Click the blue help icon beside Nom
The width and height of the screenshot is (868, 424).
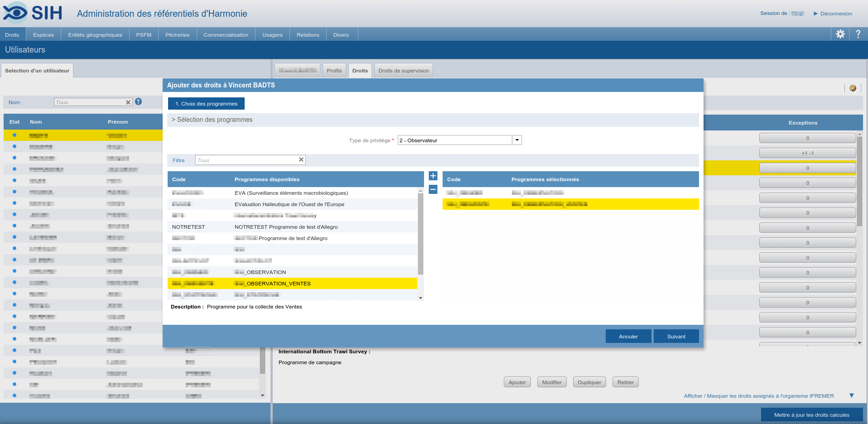139,102
